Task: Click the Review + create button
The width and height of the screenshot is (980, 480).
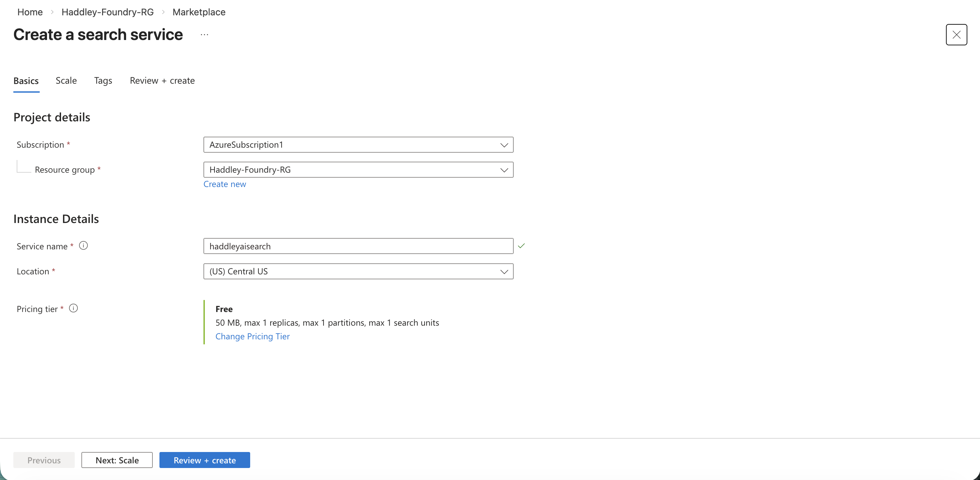Action: point(204,460)
